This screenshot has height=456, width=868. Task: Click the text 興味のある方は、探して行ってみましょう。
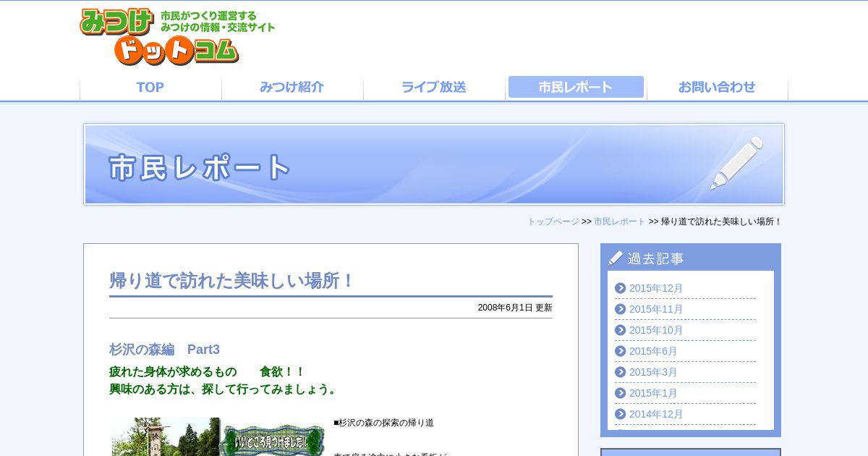pos(224,389)
